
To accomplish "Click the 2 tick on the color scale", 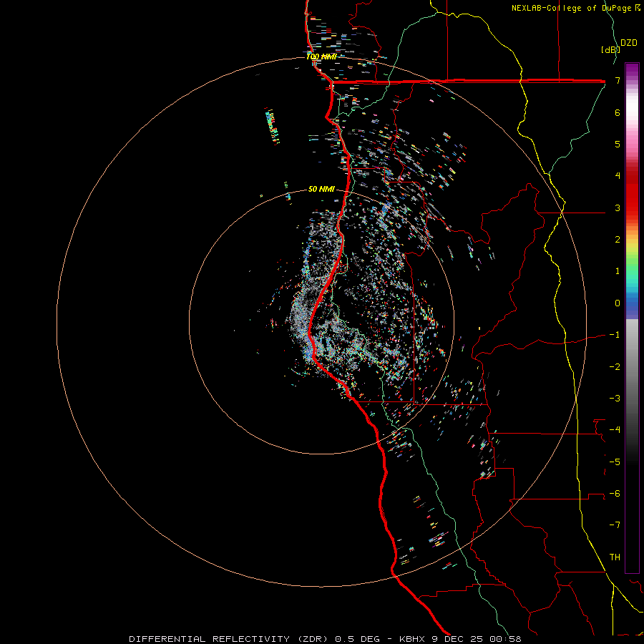I will (x=618, y=240).
